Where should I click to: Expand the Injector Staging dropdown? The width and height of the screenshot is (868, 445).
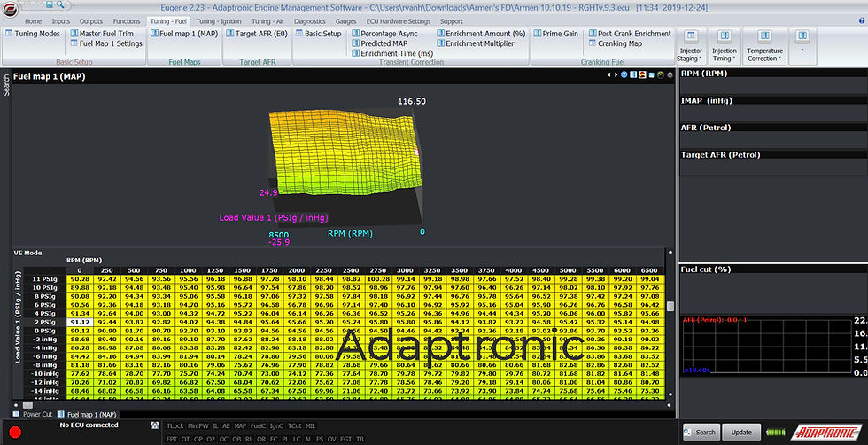[690, 45]
